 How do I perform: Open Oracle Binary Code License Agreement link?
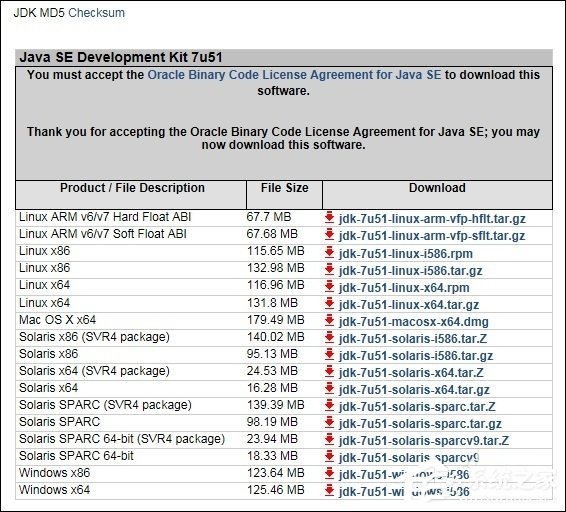click(294, 75)
